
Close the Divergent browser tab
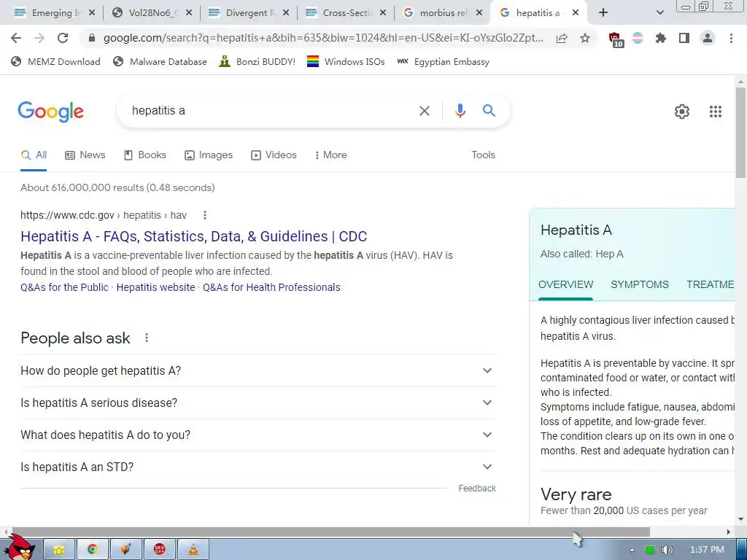click(286, 13)
